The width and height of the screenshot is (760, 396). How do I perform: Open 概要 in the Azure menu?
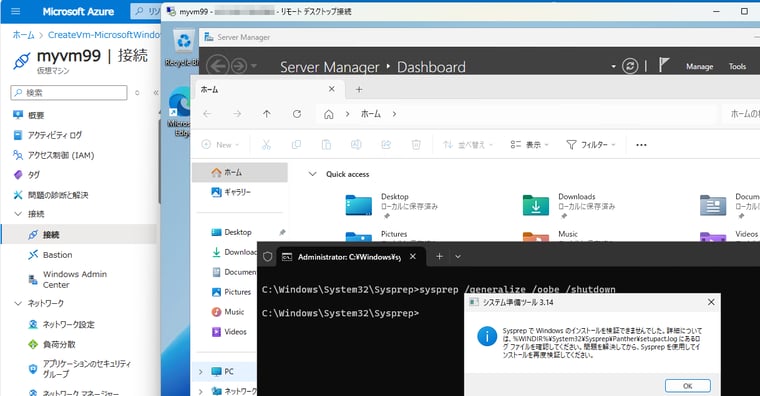pyautogui.click(x=36, y=115)
